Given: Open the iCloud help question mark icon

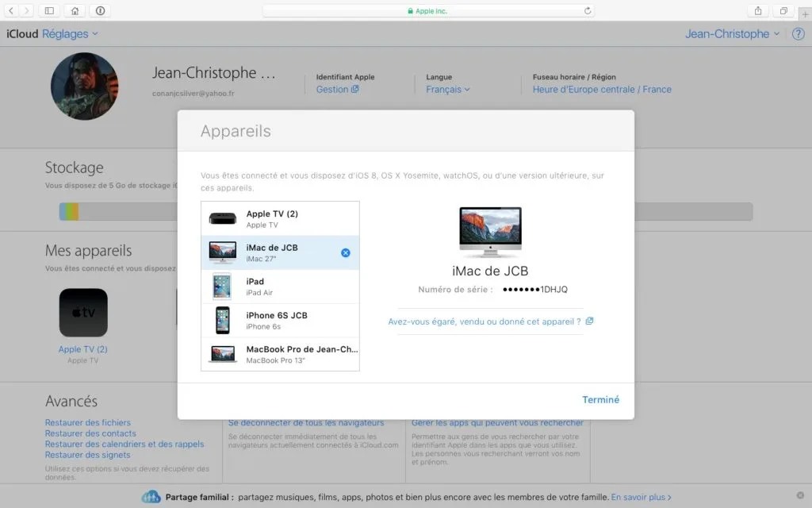Looking at the screenshot, I should click(798, 33).
